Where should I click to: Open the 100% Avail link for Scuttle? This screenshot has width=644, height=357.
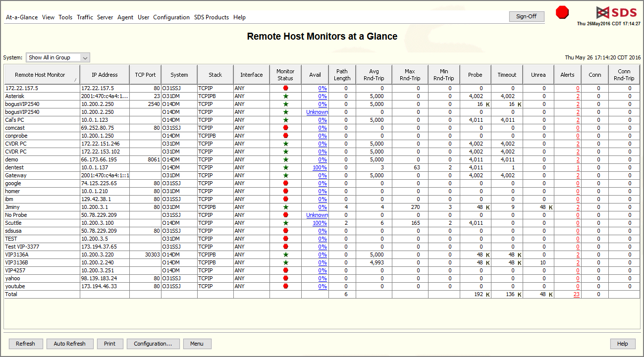click(320, 223)
